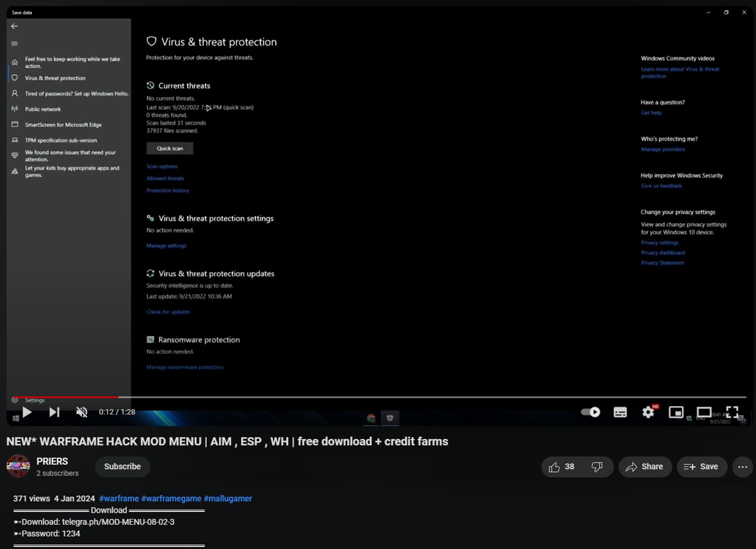The height and width of the screenshot is (549, 756).
Task: Open Manage providers
Action: tap(663, 149)
